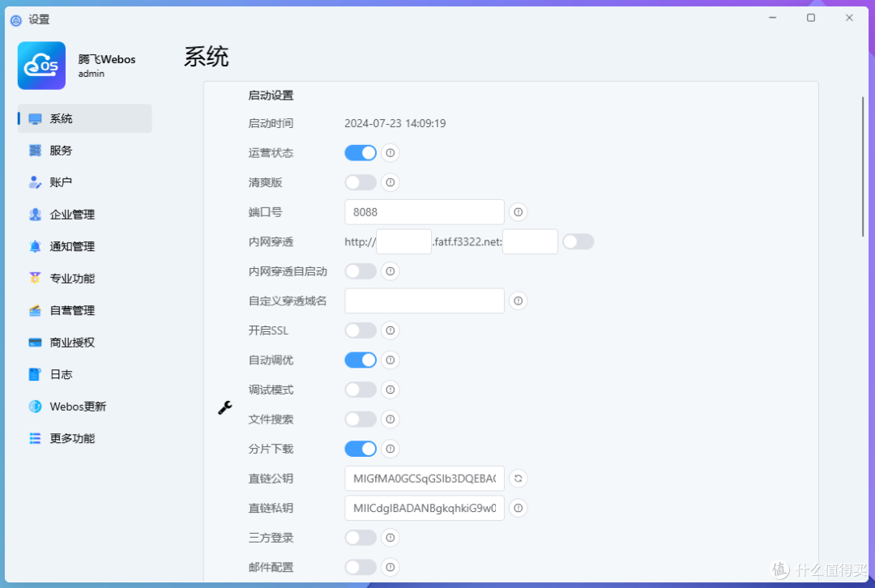Turn off 分片下载
The width and height of the screenshot is (875, 588).
tap(360, 449)
